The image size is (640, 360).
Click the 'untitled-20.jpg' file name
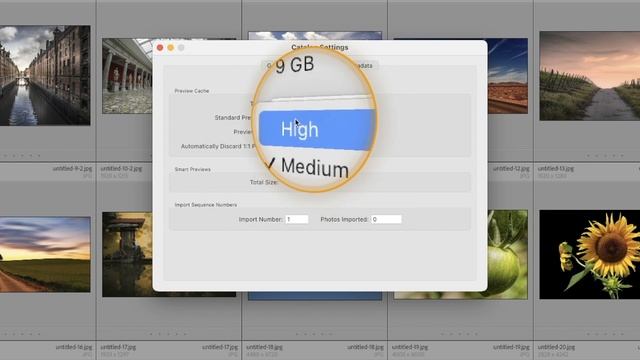pos(556,347)
